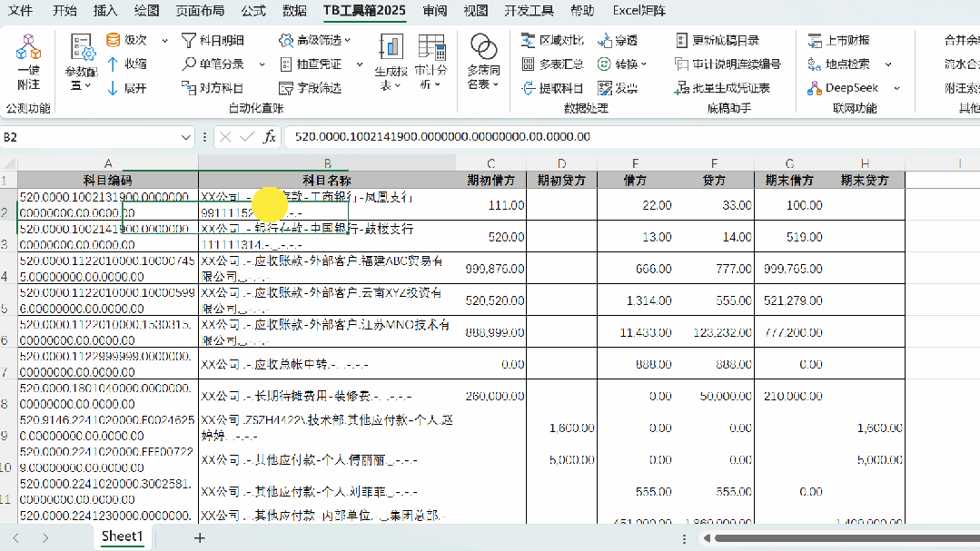Click inside the formula bar text
Viewport: 980px width, 551px height.
pyautogui.click(x=442, y=136)
